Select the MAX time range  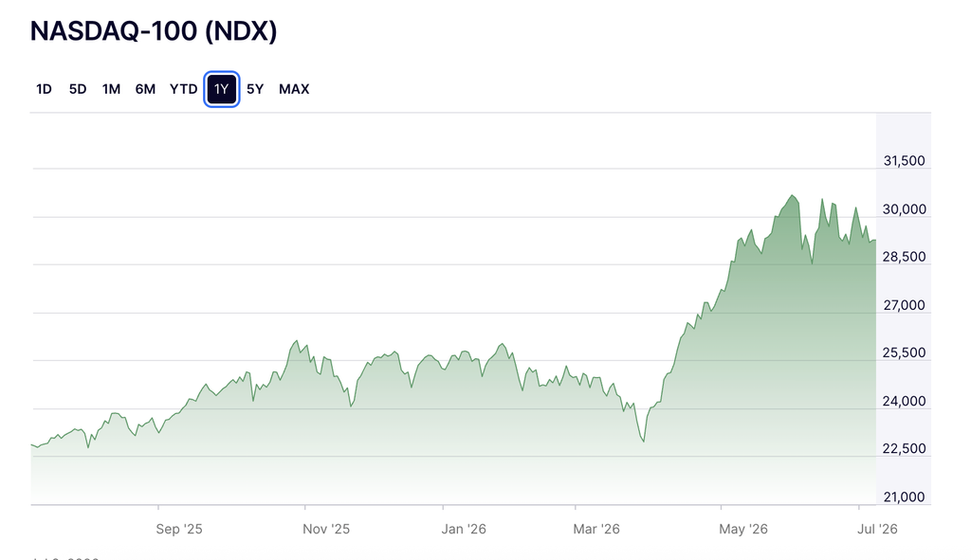(294, 89)
